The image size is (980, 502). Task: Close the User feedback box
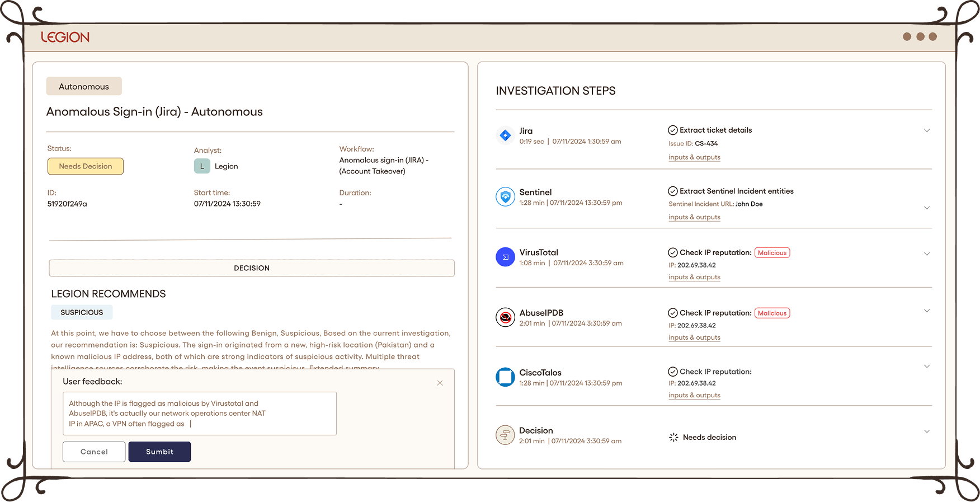pyautogui.click(x=440, y=383)
